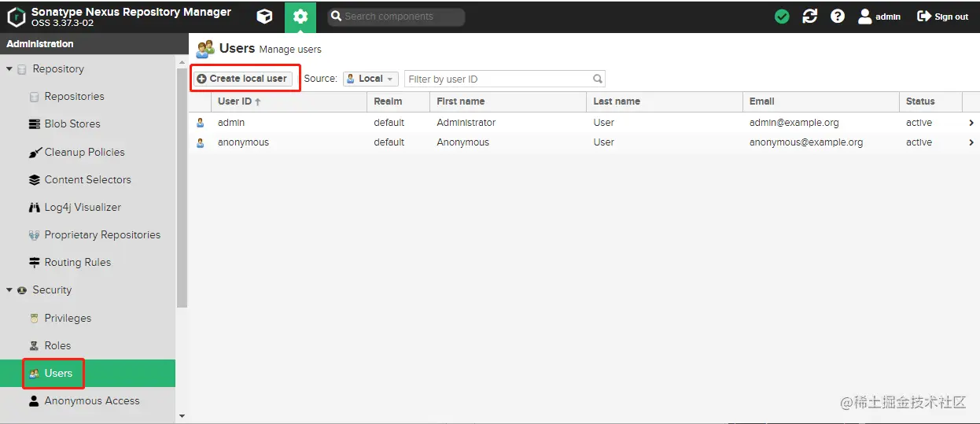Click the First name column header

tap(508, 101)
